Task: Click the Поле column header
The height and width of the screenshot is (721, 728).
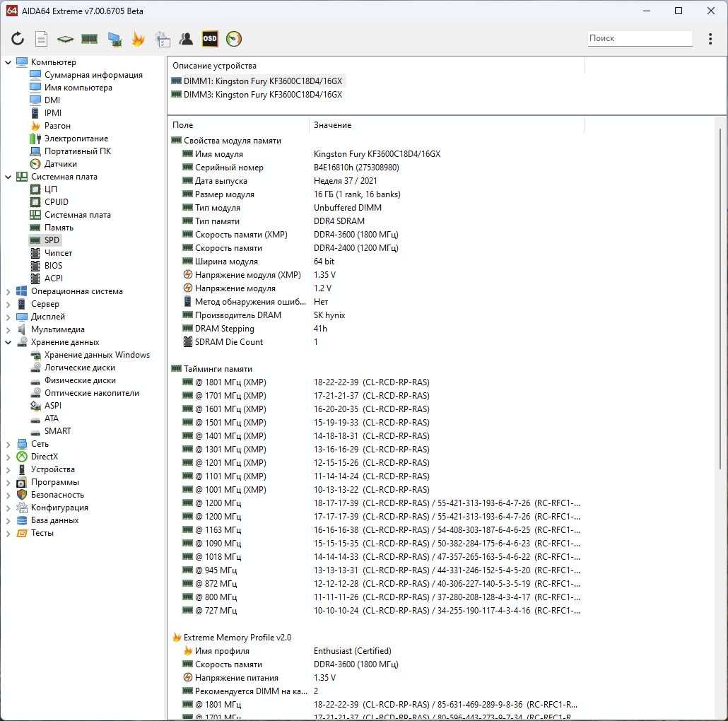Action: click(x=238, y=125)
